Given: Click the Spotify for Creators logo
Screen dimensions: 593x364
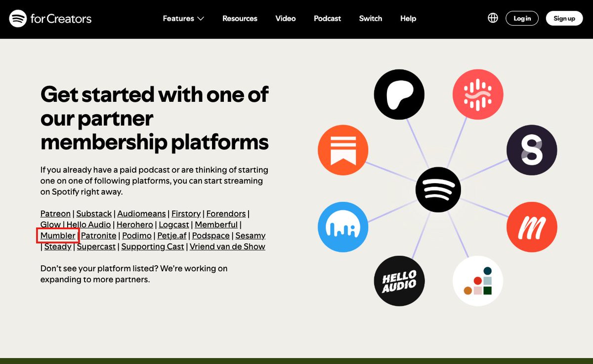Looking at the screenshot, I should [x=50, y=19].
